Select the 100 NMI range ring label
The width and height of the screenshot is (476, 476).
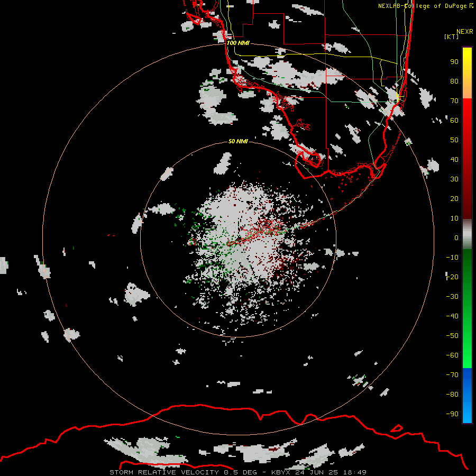[238, 43]
